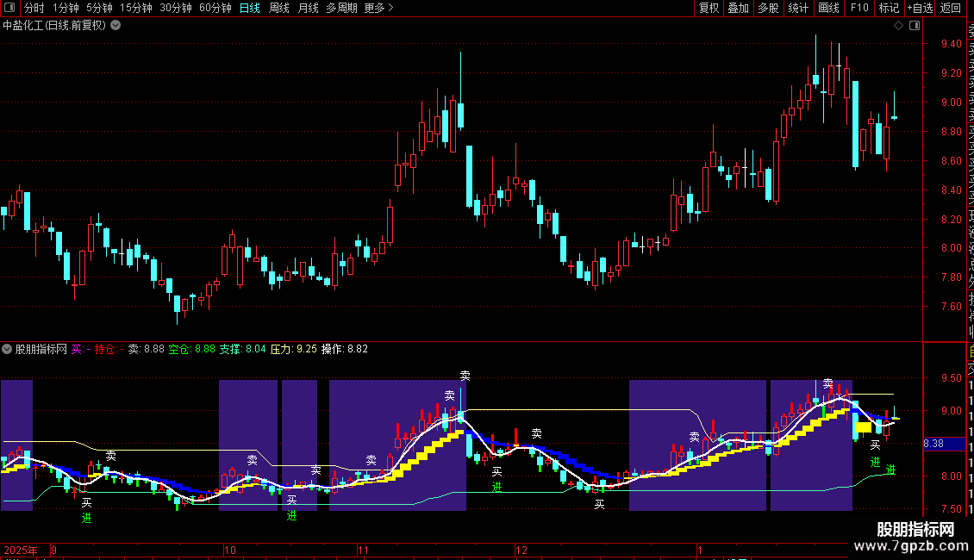Switch to the 60分钟 period tab
The width and height of the screenshot is (974, 560).
click(x=215, y=8)
